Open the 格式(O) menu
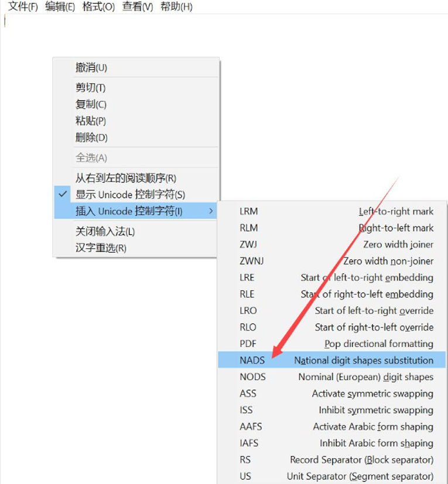 (98, 7)
